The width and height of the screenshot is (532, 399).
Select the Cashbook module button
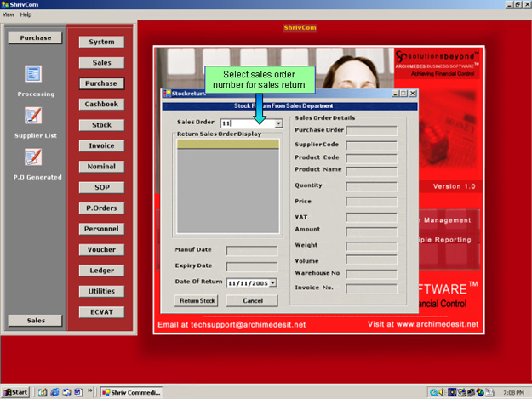pos(101,105)
